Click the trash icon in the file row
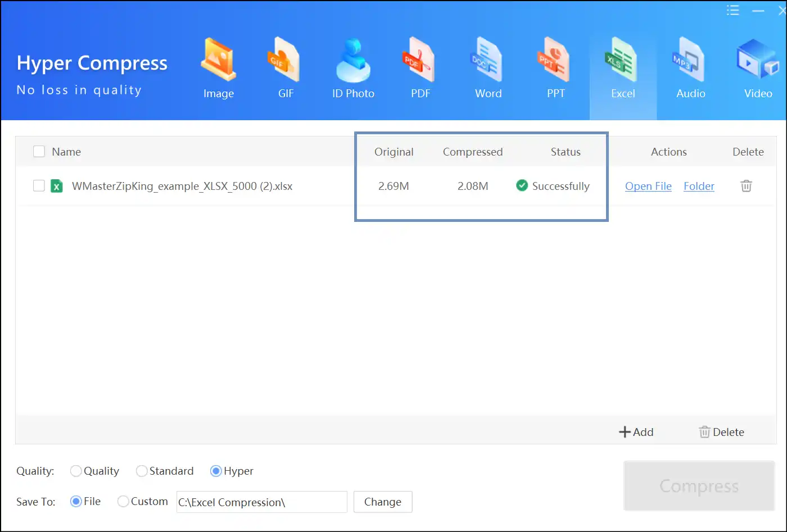Screen dimensions: 787x532 (x=746, y=186)
